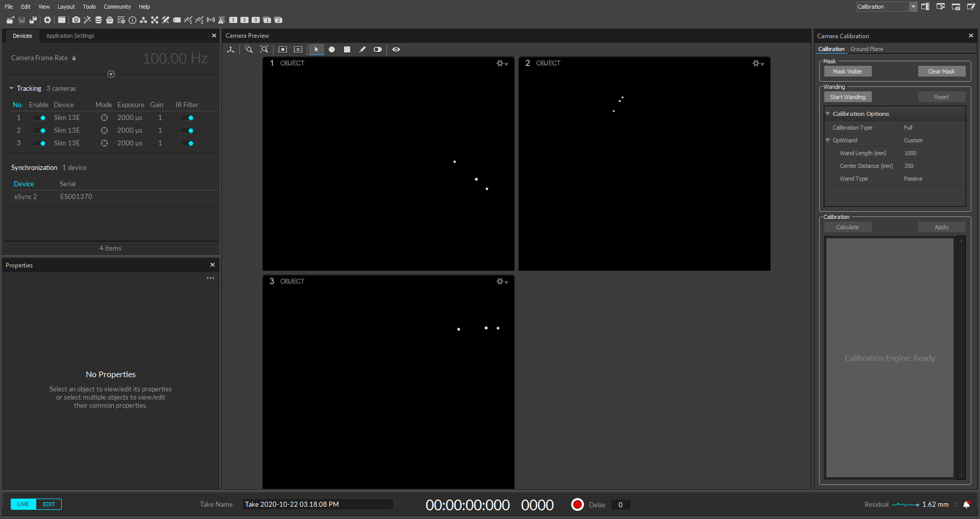Viewport: 980px width, 519px height.
Task: Select the pencil draw tool in Camera Preview
Action: (362, 50)
